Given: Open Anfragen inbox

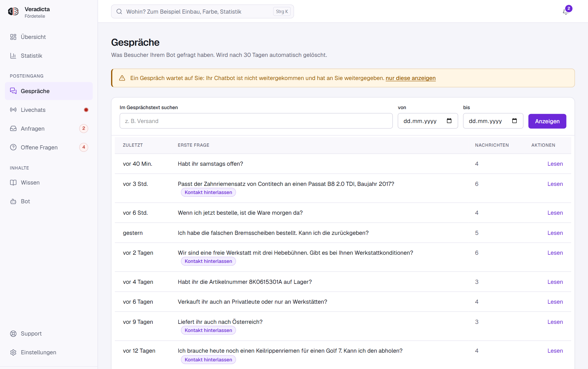Looking at the screenshot, I should click(49, 129).
